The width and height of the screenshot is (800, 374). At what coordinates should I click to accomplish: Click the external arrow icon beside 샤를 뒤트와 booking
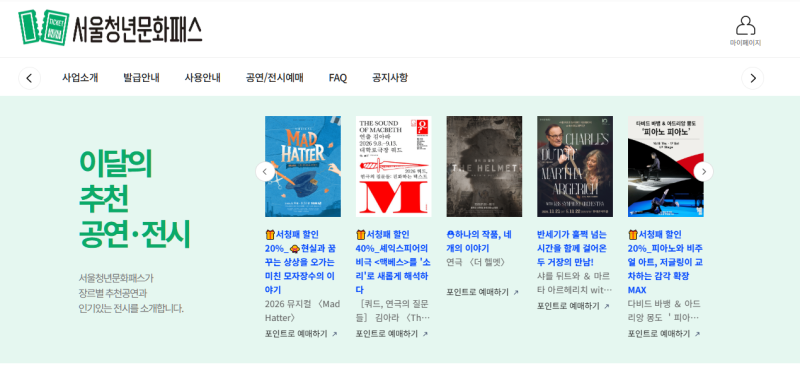pyautogui.click(x=607, y=307)
